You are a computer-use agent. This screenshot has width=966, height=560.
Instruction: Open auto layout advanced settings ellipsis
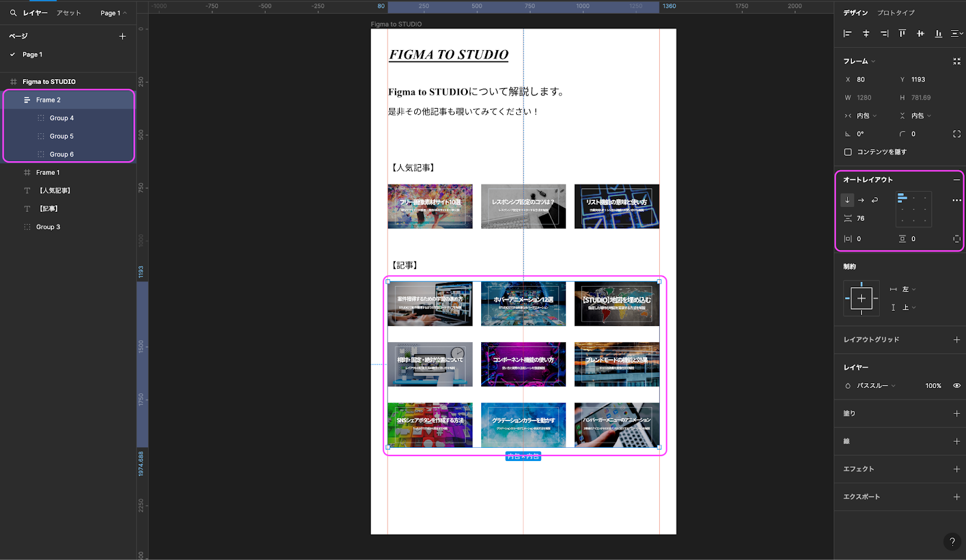[x=957, y=200]
